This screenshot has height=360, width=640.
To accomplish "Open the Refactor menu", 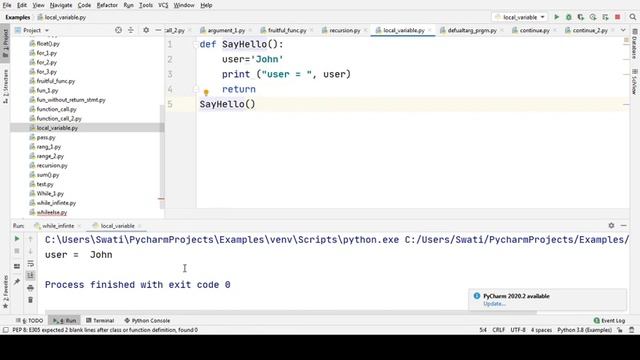I will (x=107, y=5).
